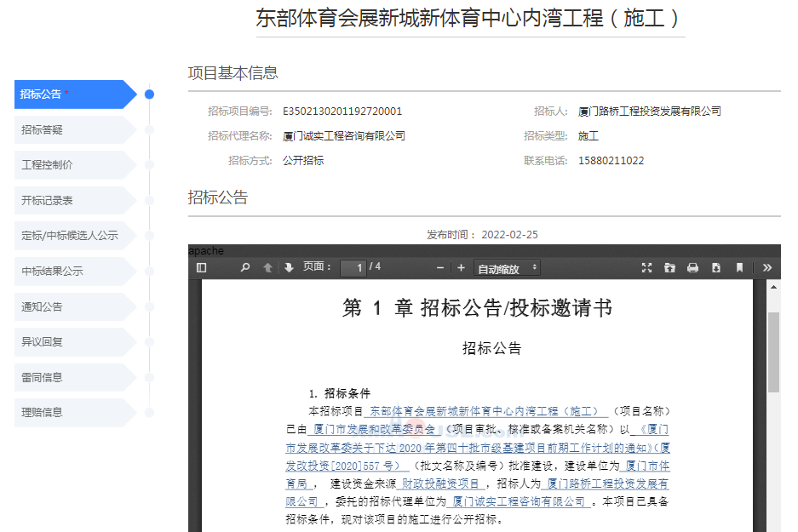Viewport: 798px width, 532px height.
Task: Zoom in the PDF document
Action: pyautogui.click(x=461, y=268)
